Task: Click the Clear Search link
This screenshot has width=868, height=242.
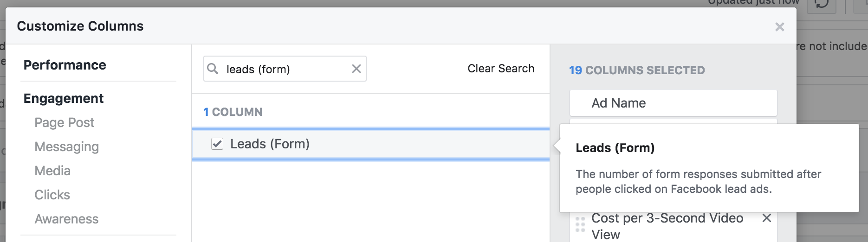Action: tap(501, 69)
